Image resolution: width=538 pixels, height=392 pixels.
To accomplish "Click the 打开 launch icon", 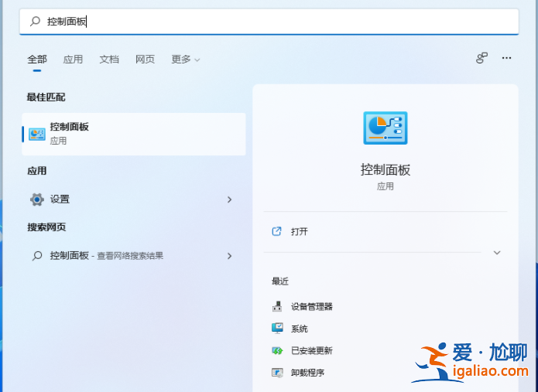I will [x=276, y=232].
